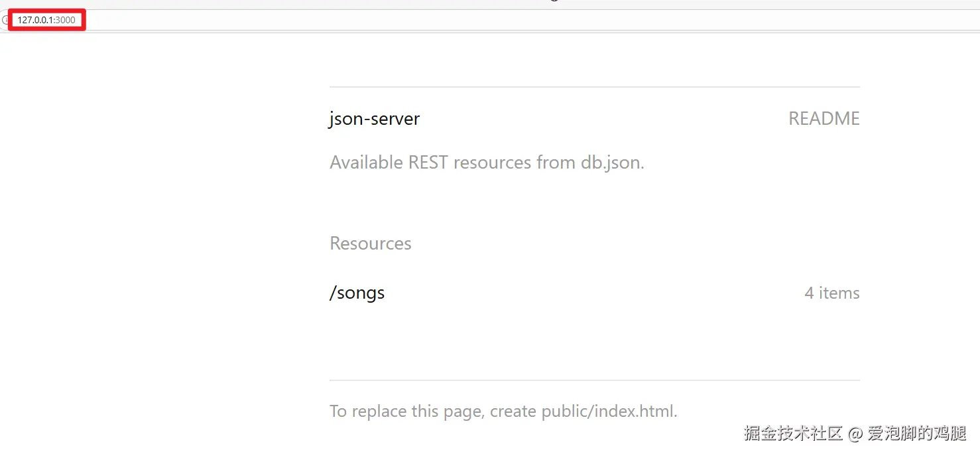980x456 pixels.
Task: Click the Resources section heading
Action: click(371, 244)
